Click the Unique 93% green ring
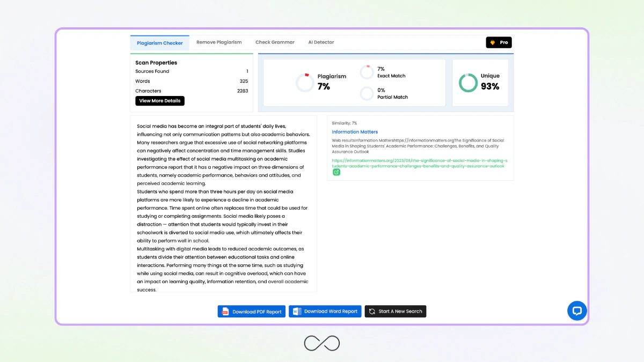Viewport: 644px width, 362px height. pos(468,83)
